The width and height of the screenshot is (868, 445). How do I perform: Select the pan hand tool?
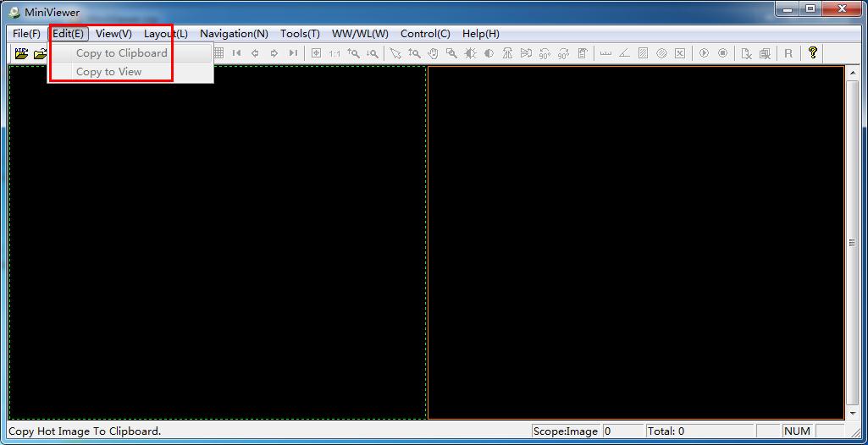pyautogui.click(x=433, y=53)
